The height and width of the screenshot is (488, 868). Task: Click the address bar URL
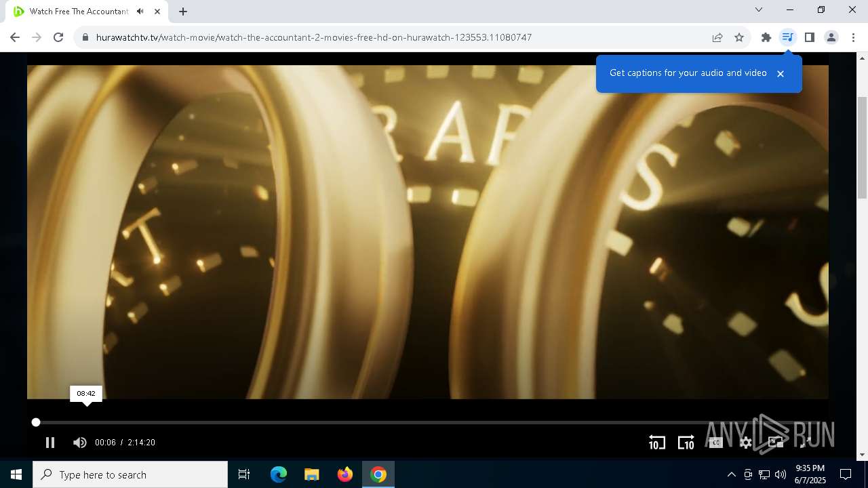314,37
